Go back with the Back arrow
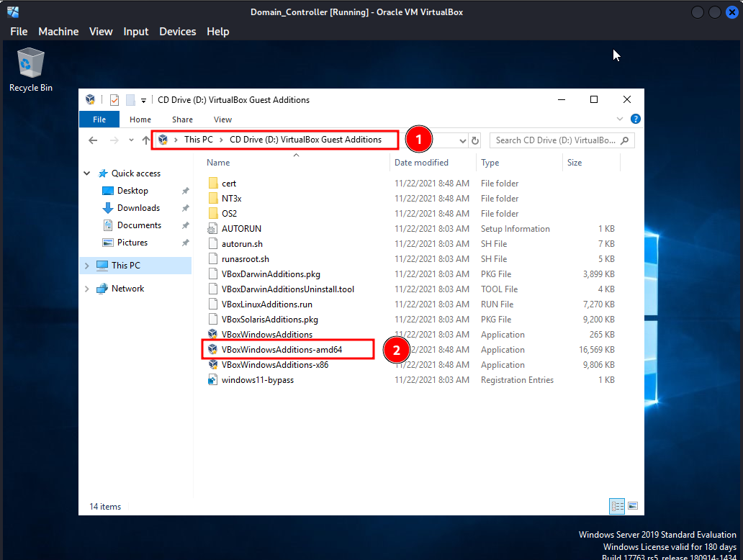Screen dimensions: 743x560 click(x=93, y=140)
